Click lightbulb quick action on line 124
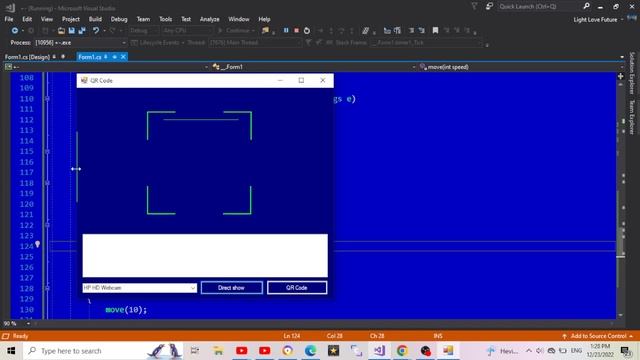 (x=38, y=244)
